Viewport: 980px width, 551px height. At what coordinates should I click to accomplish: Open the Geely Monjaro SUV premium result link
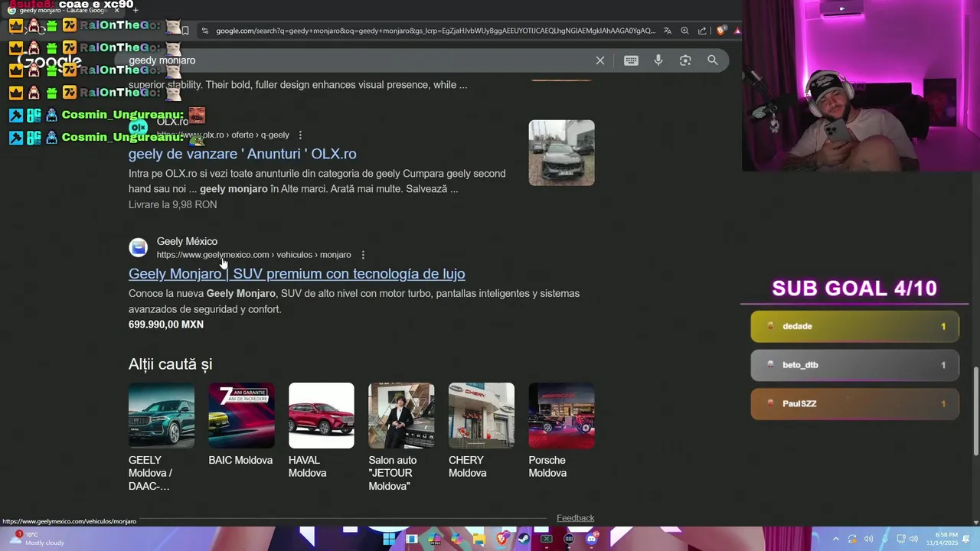[296, 274]
